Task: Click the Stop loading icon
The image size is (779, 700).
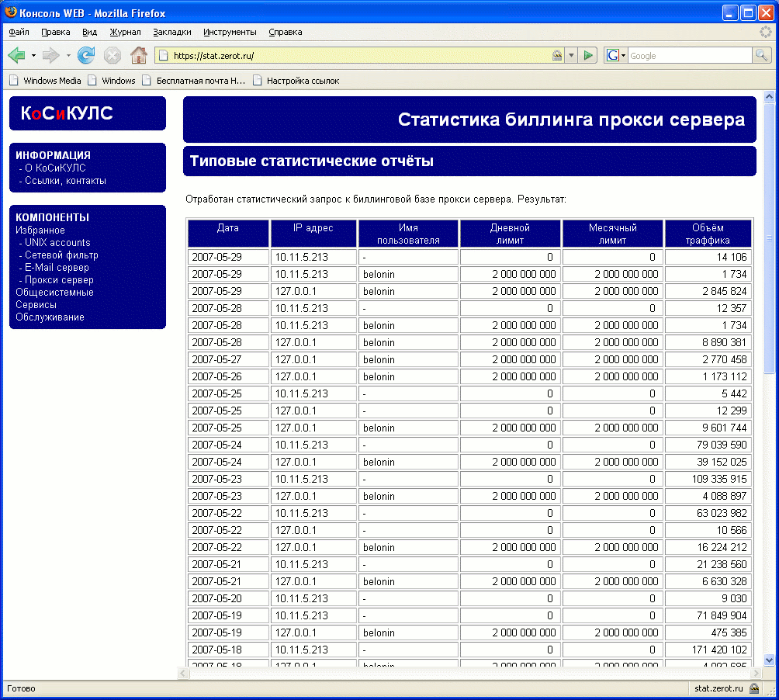Action: pos(113,55)
